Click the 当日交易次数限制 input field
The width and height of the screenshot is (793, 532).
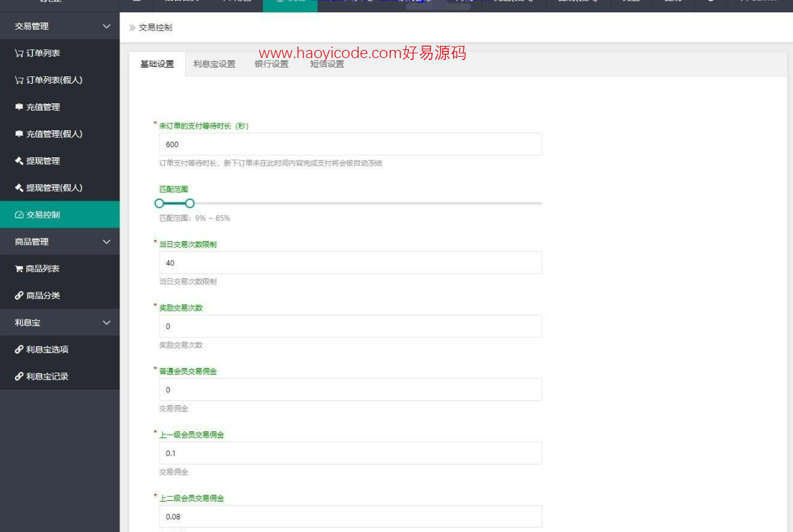tap(350, 263)
